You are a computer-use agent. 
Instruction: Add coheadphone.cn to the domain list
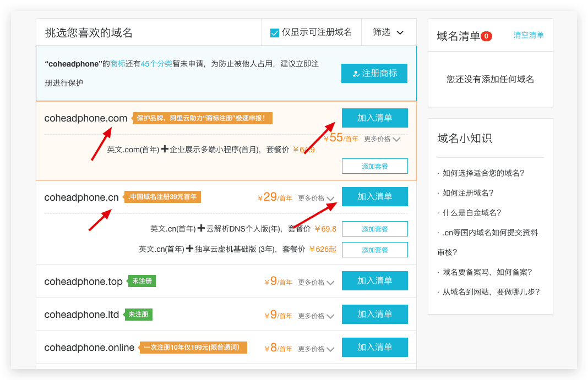pos(374,196)
